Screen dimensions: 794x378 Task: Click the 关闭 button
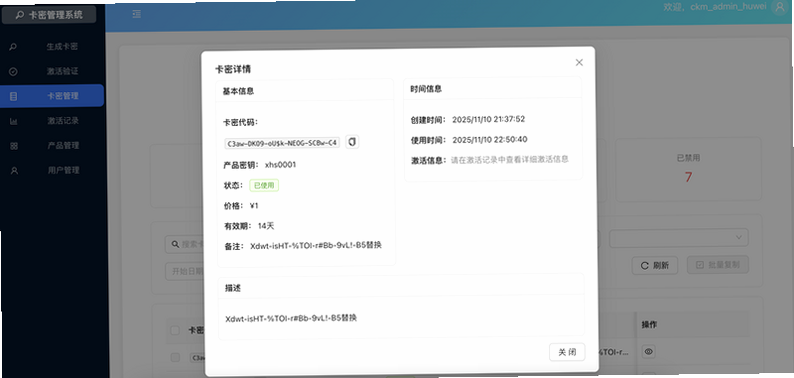(567, 352)
